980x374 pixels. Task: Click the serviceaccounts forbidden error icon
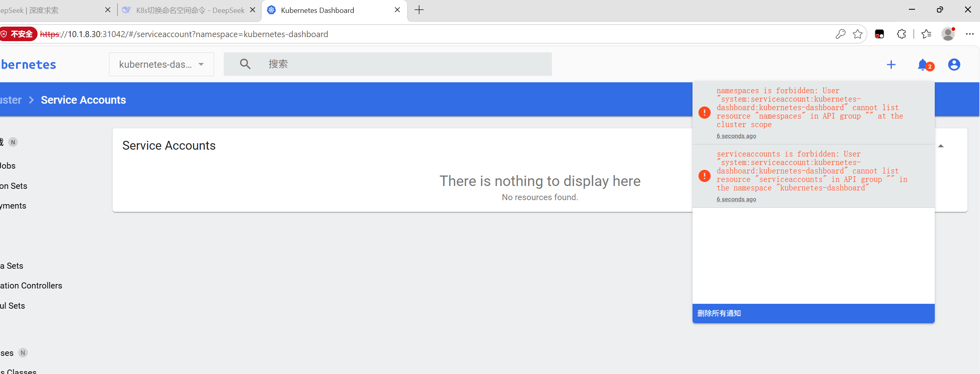point(705,176)
